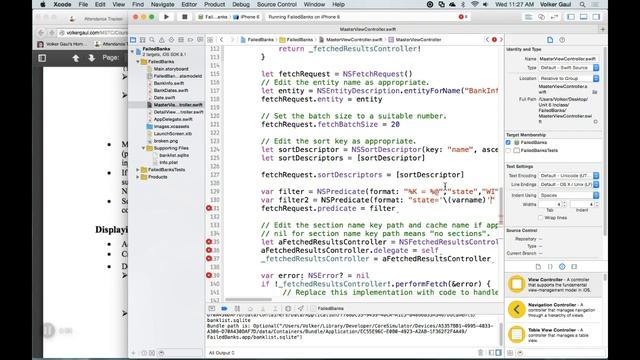
Task: Open the Editor menu
Action: (x=189, y=4)
